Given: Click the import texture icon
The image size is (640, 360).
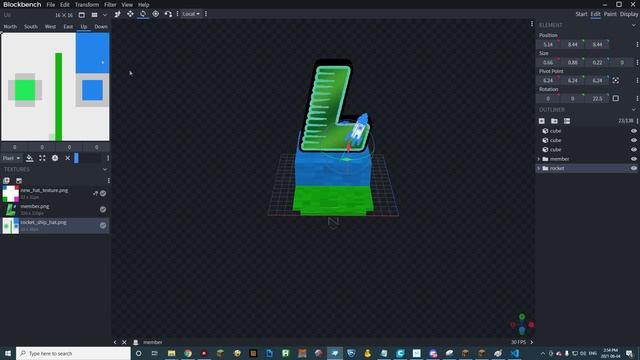Looking at the screenshot, I should (7, 180).
